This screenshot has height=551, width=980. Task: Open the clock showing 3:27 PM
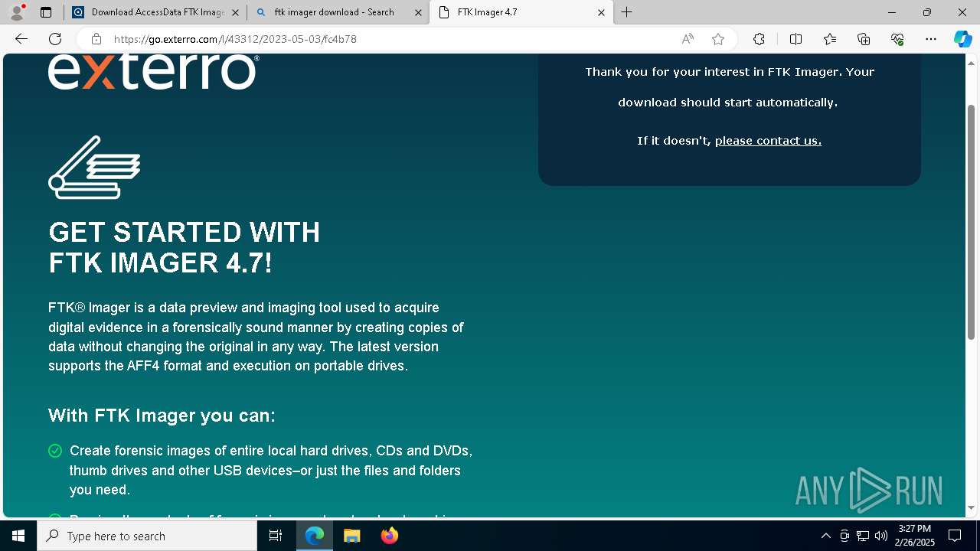pyautogui.click(x=914, y=536)
